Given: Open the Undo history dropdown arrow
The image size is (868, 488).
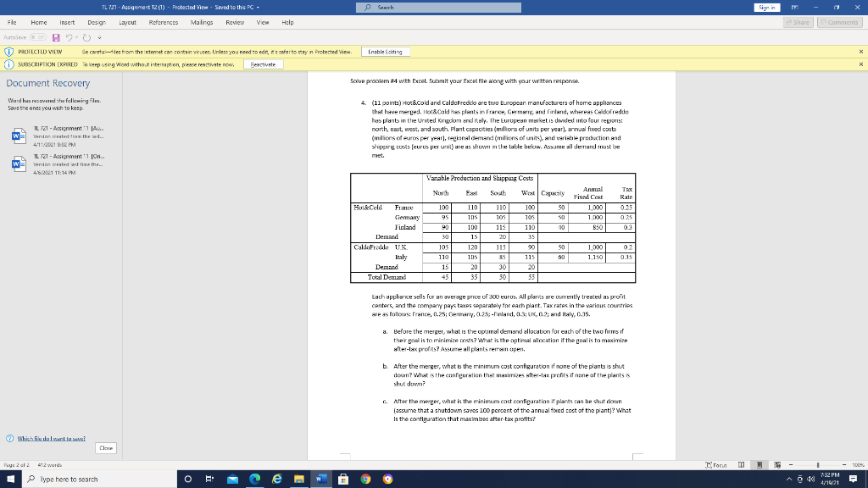Looking at the screenshot, I should click(x=76, y=36).
